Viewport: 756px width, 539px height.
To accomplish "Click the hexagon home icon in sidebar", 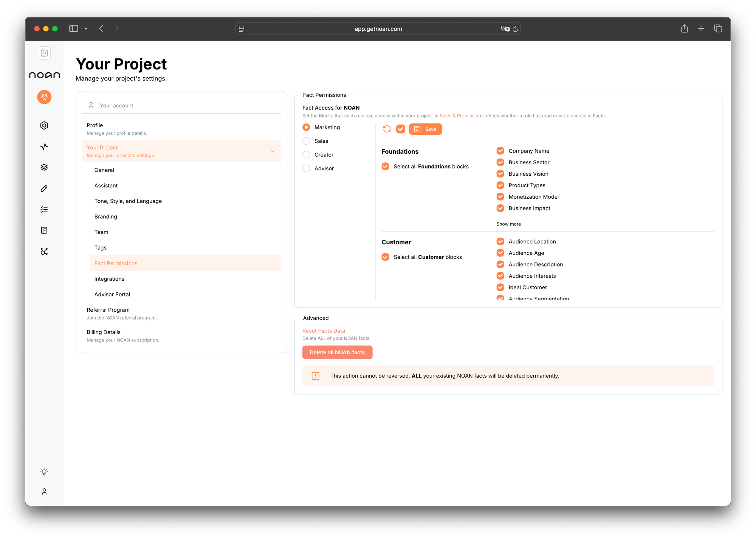I will pos(44,125).
